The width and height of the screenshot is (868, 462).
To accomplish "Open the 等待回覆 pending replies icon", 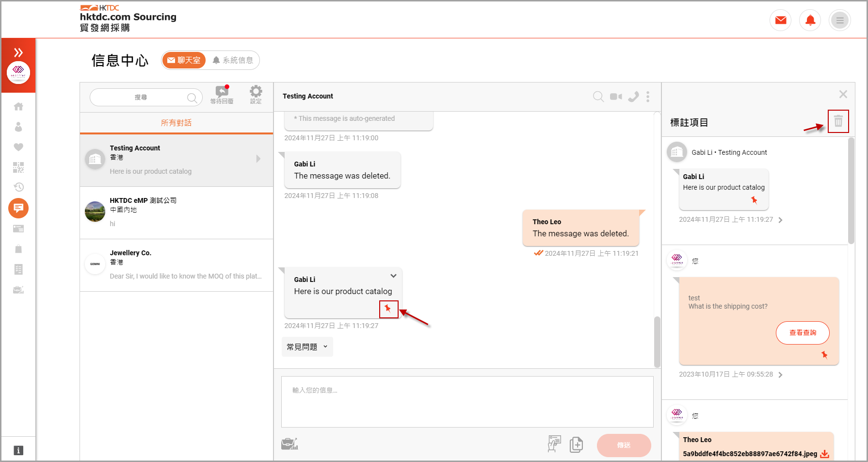I will [222, 94].
